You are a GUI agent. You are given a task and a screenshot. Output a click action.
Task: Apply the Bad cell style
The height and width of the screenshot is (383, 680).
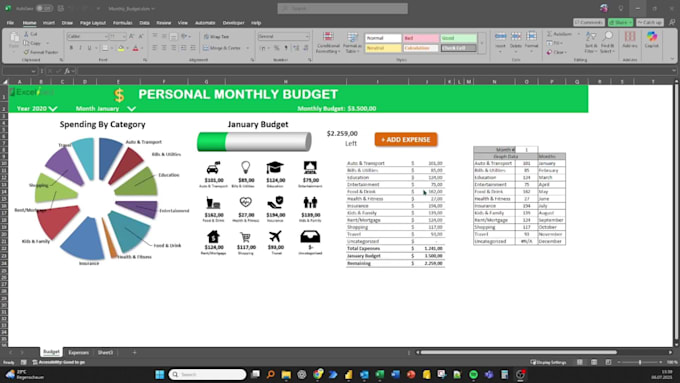(421, 38)
